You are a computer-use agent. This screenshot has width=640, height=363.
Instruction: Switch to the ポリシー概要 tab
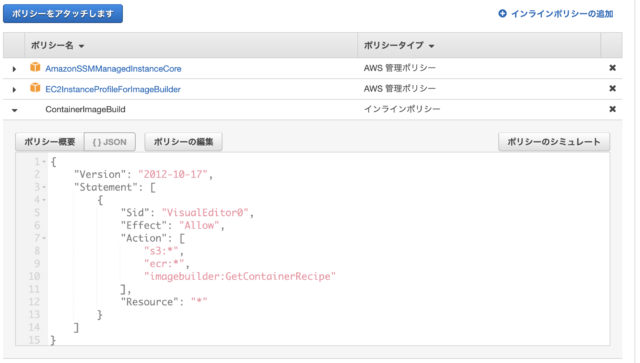tap(49, 142)
